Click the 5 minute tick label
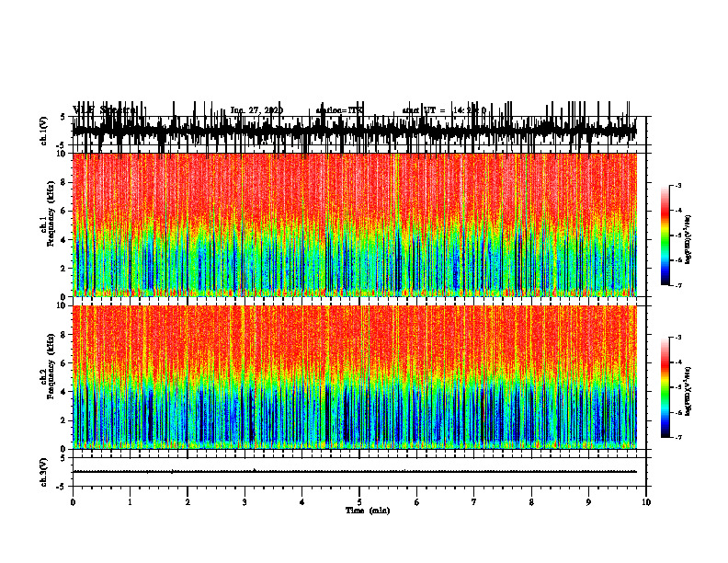This screenshot has width=728, height=563. 359,502
